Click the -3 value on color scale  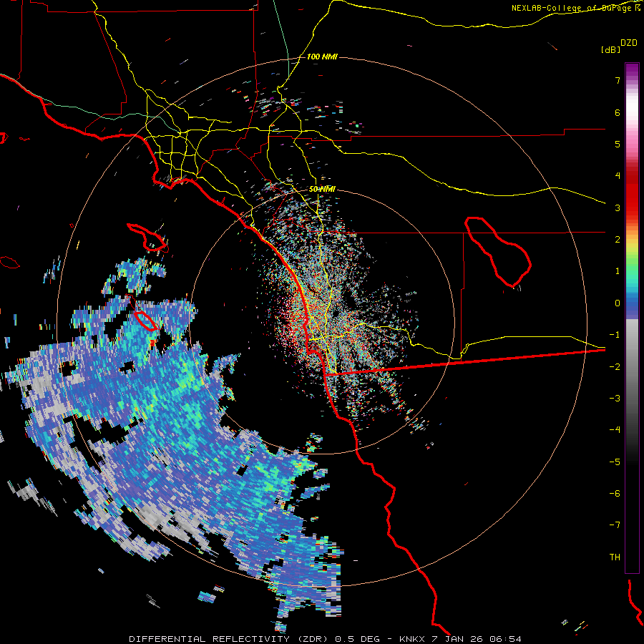tap(615, 399)
